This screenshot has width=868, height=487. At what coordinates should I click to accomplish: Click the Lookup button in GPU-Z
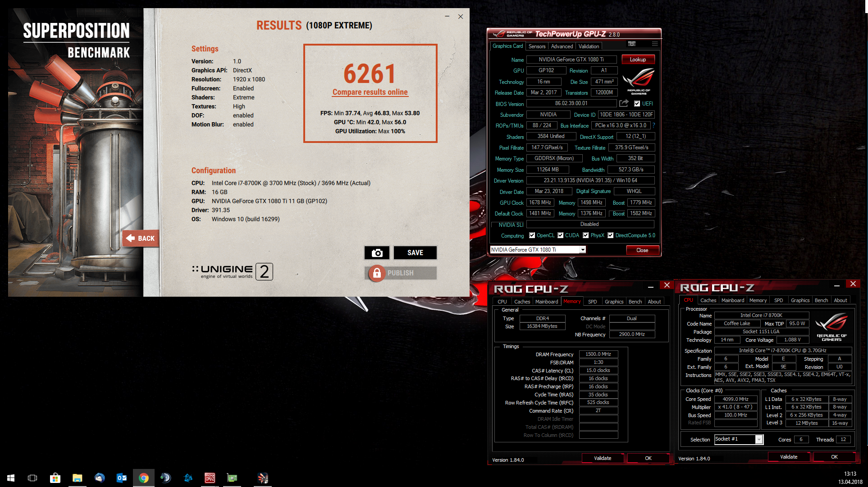pyautogui.click(x=638, y=60)
